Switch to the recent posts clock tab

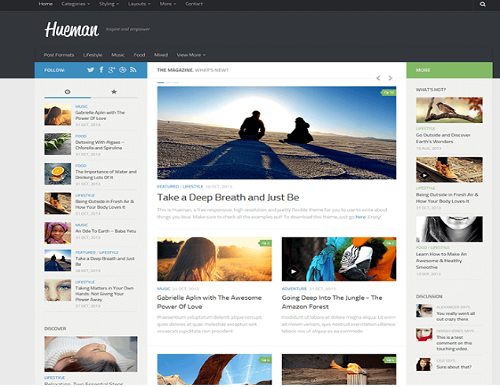pyautogui.click(x=67, y=92)
